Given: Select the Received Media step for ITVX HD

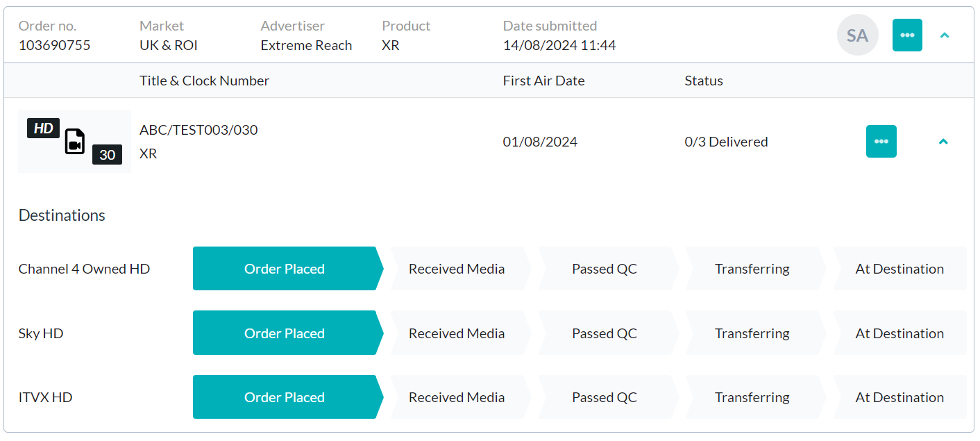Looking at the screenshot, I should (x=456, y=397).
